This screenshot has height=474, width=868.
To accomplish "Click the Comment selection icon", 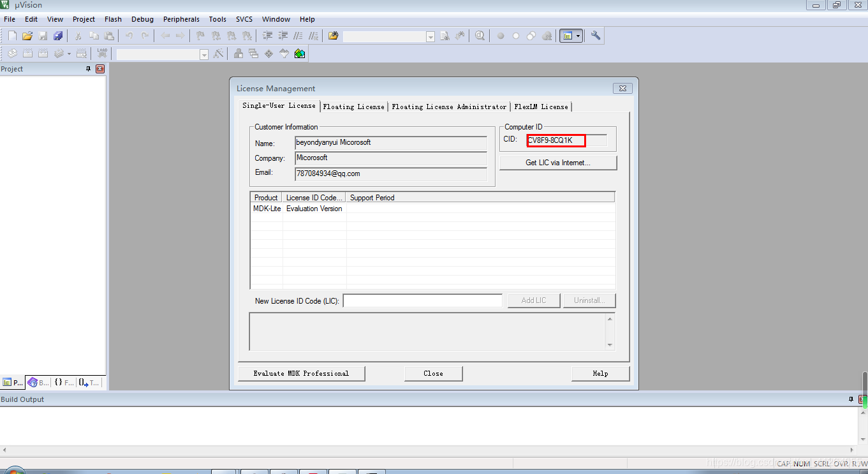I will tap(298, 36).
